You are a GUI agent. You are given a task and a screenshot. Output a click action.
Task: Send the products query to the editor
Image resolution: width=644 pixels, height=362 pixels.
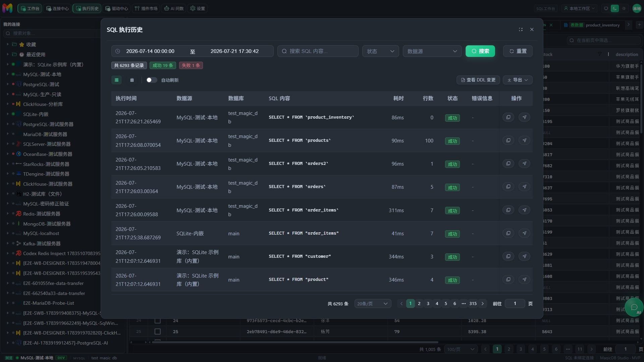(524, 140)
